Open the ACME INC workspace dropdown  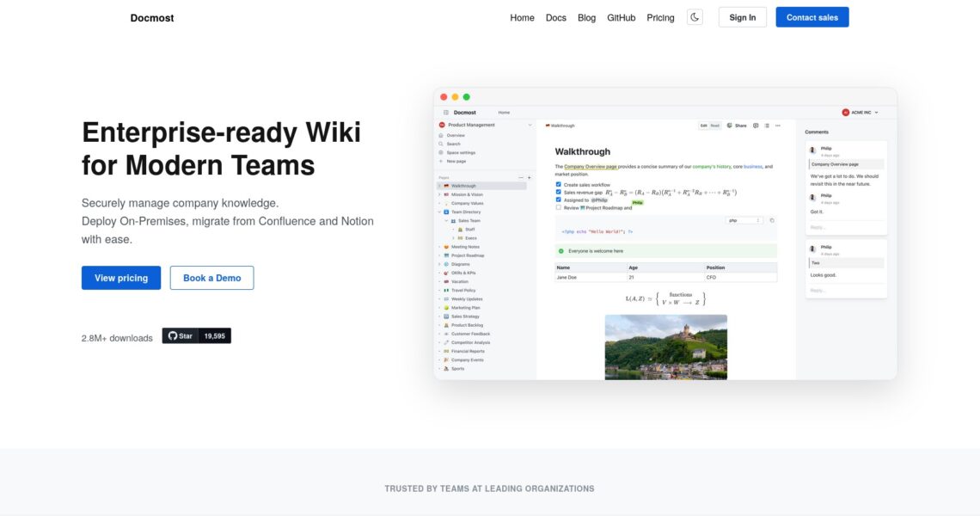click(x=860, y=113)
